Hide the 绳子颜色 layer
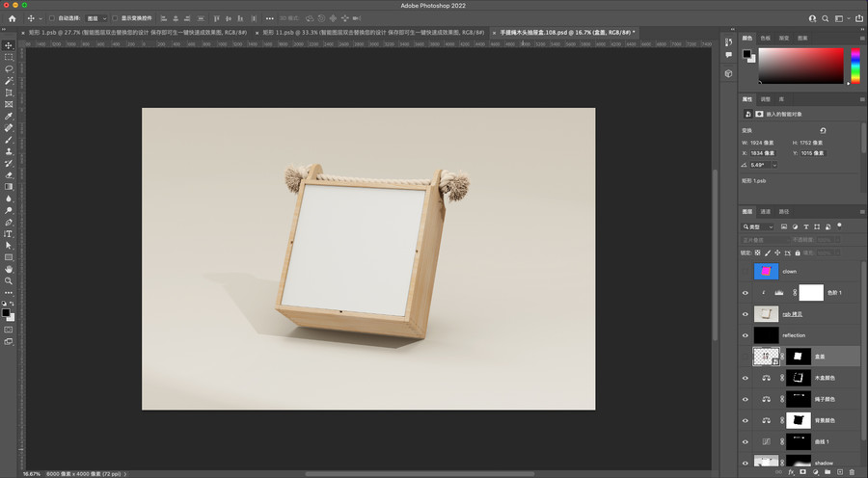Screen dimensions: 868x478 coord(746,399)
